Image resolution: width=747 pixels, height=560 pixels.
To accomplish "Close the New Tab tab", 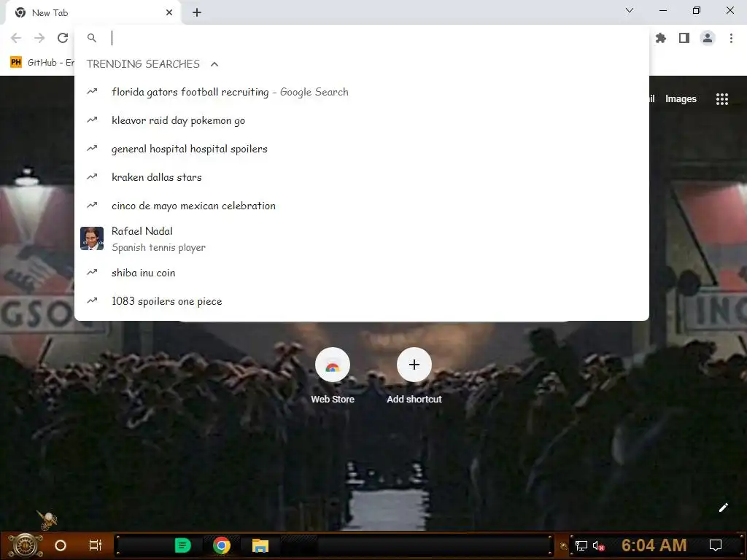I will 169,13.
